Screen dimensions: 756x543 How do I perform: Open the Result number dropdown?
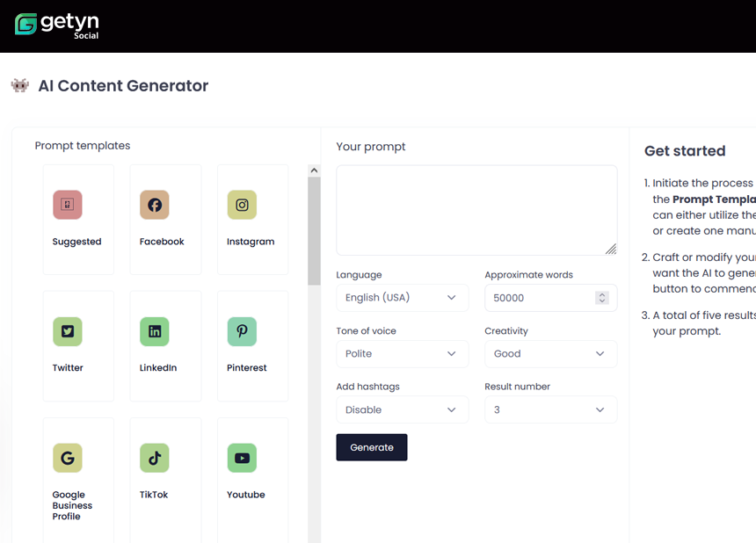click(550, 409)
